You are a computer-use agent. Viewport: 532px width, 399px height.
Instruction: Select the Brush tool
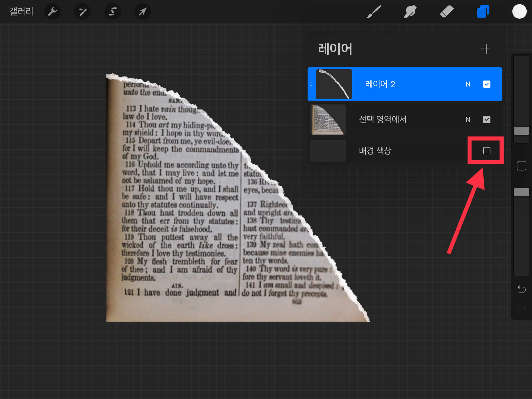point(374,11)
